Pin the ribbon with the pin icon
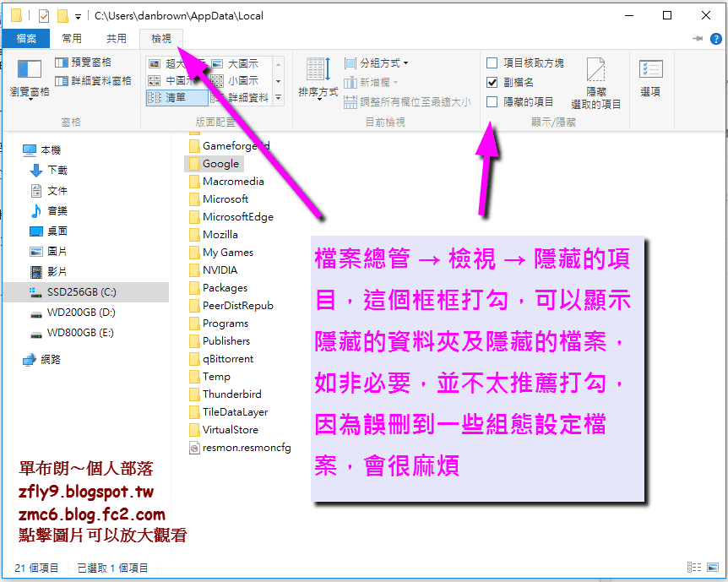Screen dimensions: 728x582 pos(698,39)
